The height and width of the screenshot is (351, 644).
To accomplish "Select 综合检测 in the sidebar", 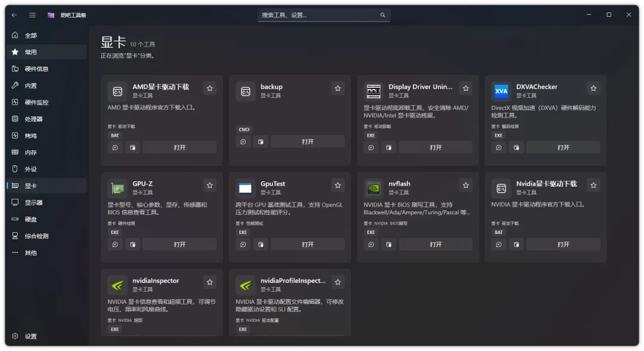I will [x=47, y=236].
